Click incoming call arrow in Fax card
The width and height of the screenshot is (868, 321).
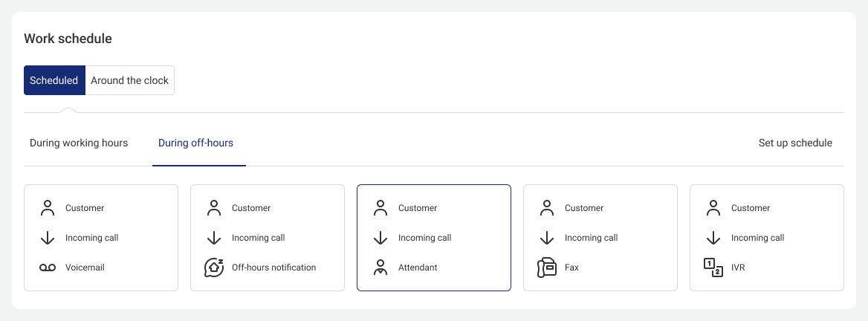pyautogui.click(x=547, y=238)
